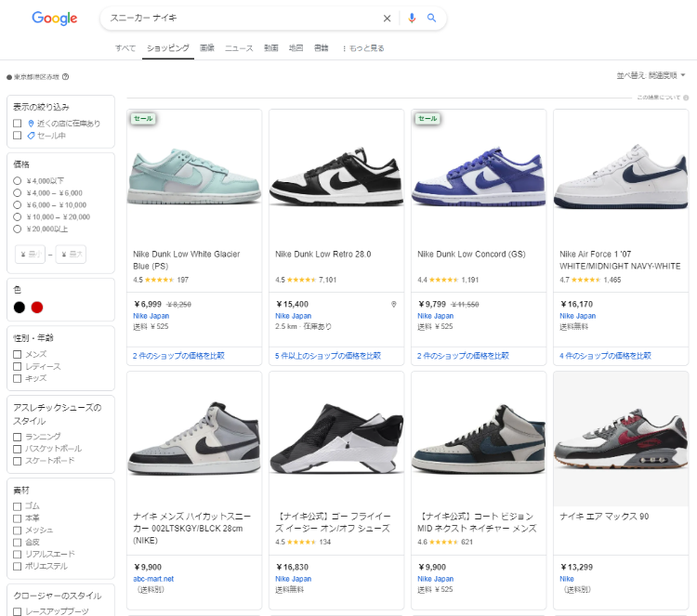Click ナイキ メンズ ハイカットスニーカー title

192,528
